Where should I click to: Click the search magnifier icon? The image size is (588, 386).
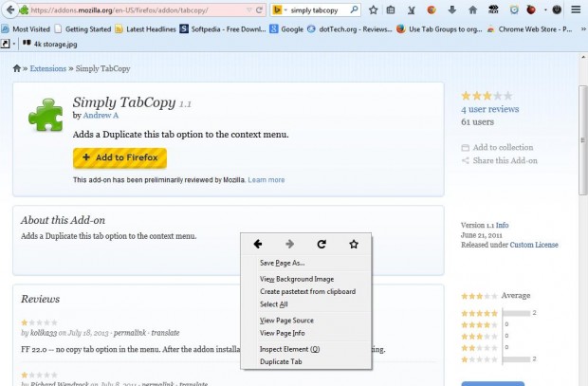pos(354,9)
